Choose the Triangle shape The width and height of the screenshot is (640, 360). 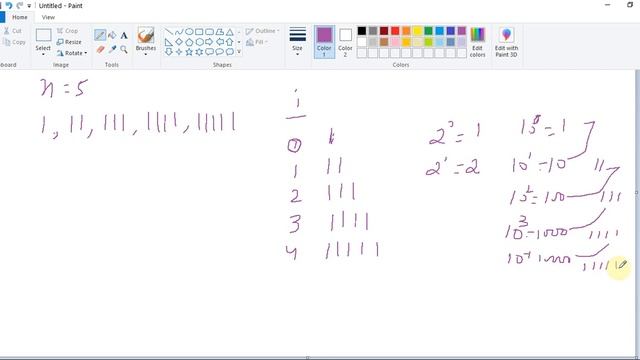230,31
